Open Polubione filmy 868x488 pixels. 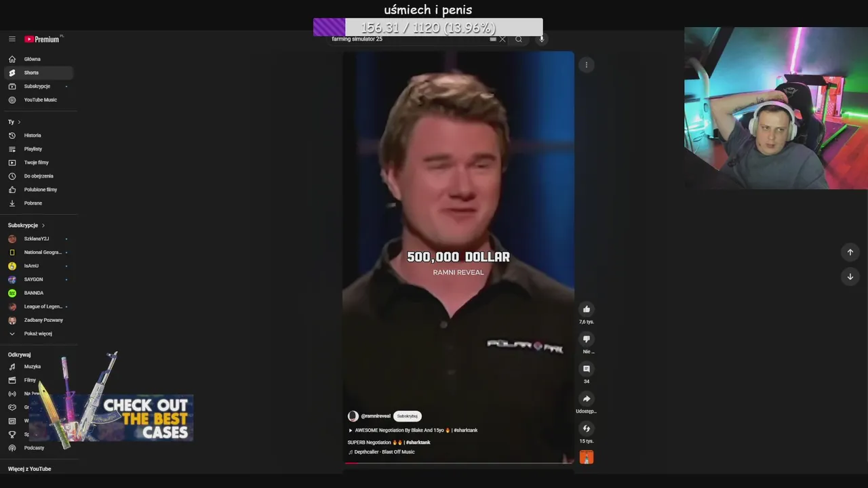(38, 190)
